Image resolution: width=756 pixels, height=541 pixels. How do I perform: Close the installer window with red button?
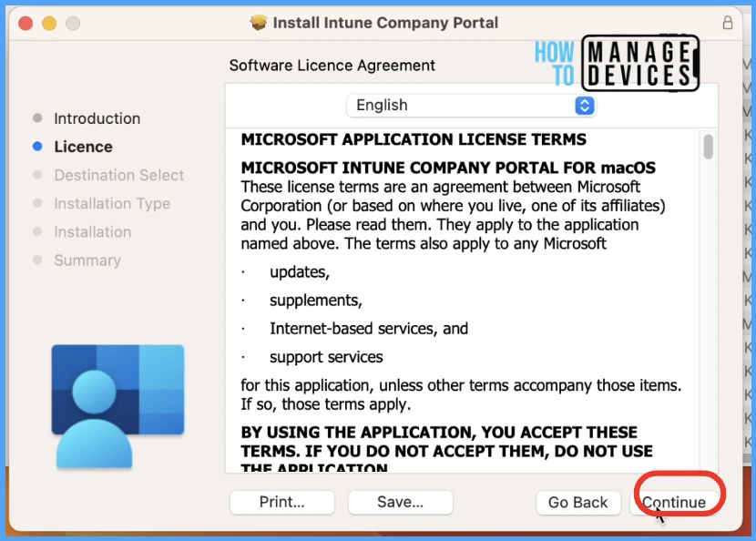(x=26, y=23)
